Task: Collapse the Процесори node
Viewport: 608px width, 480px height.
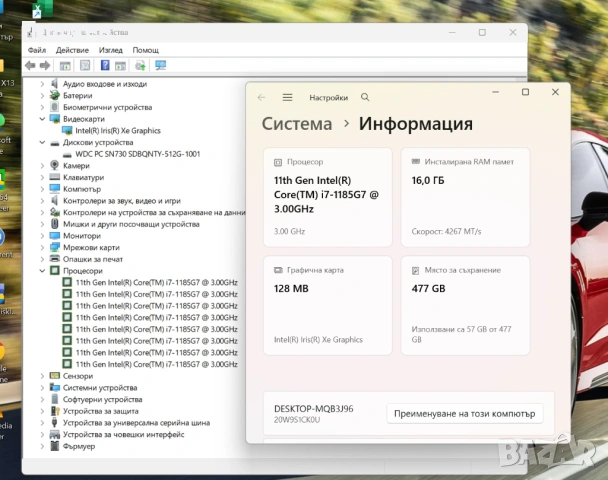Action: (42, 271)
